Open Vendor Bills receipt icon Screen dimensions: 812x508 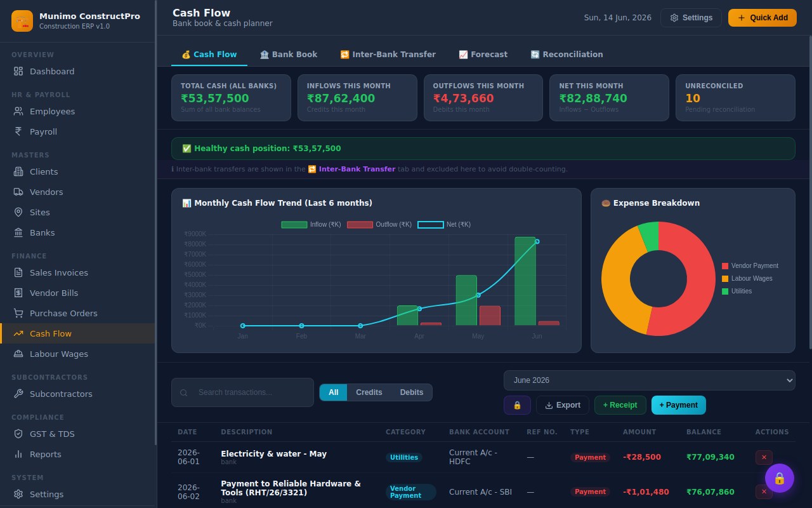tap(18, 293)
